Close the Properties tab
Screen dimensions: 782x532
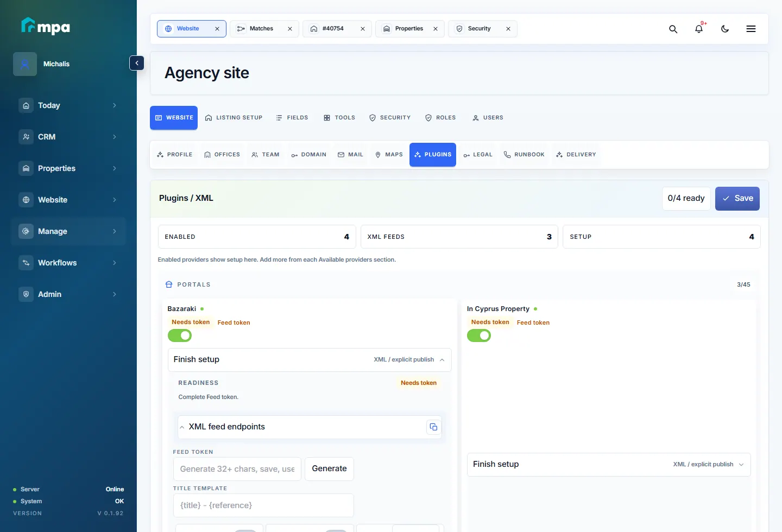point(436,29)
